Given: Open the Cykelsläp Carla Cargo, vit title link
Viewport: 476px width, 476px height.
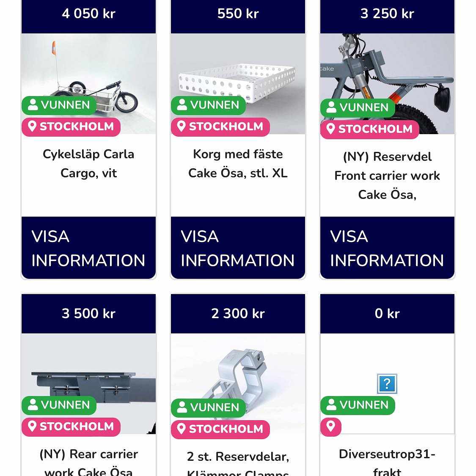Looking at the screenshot, I should (89, 164).
